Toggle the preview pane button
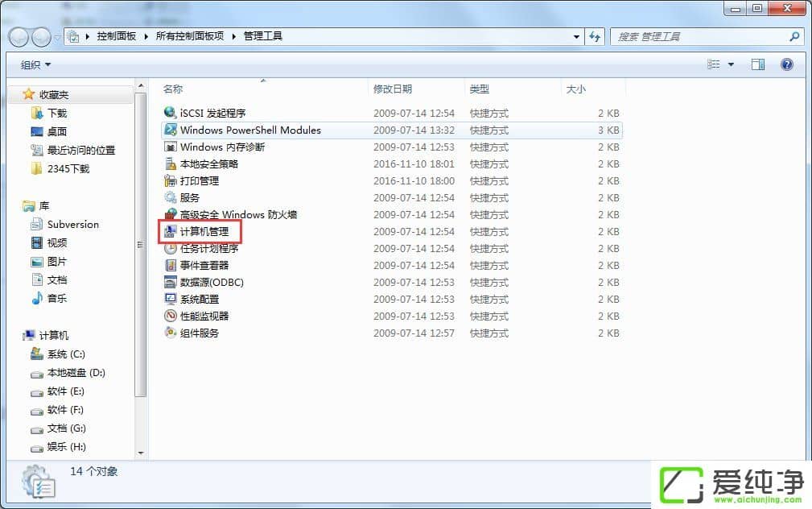 tap(758, 64)
